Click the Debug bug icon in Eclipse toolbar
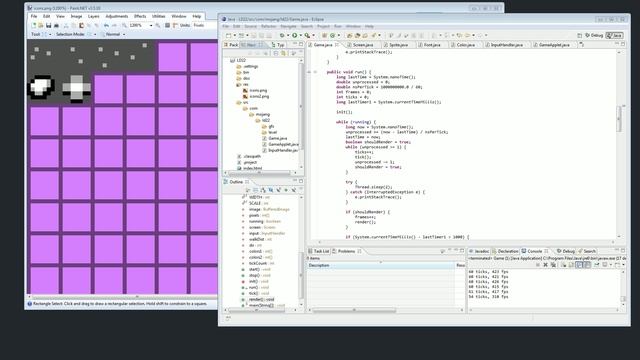Image resolution: width=640 pixels, height=360 pixels. 282,36
